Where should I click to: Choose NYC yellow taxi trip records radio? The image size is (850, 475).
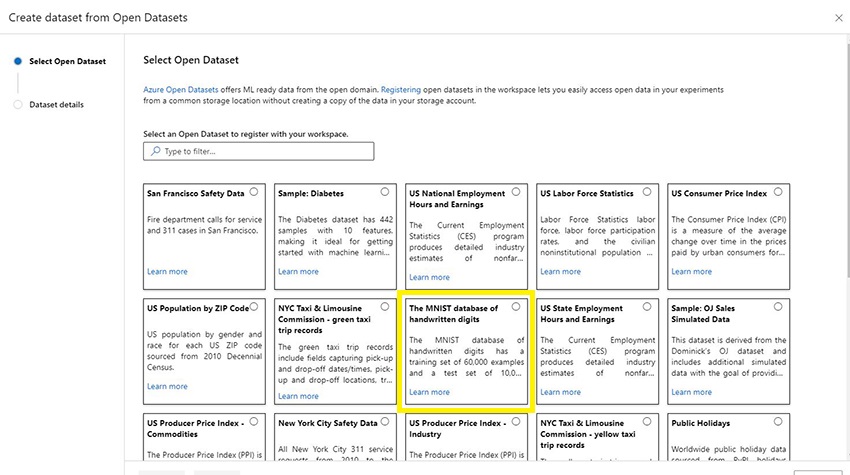pos(647,422)
